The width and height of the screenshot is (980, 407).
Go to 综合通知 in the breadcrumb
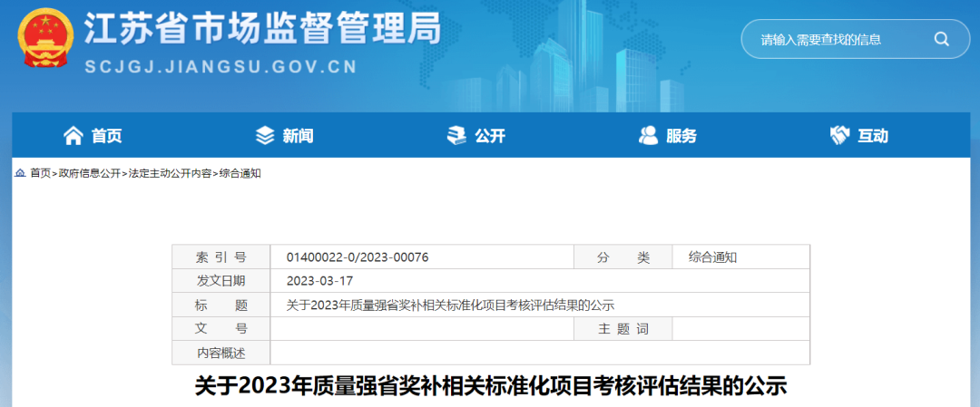pos(240,173)
